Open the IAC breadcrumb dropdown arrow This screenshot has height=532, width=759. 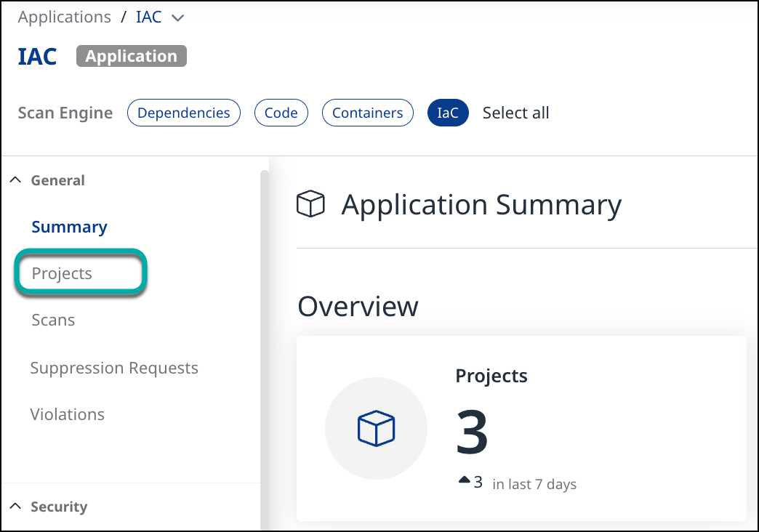tap(177, 18)
